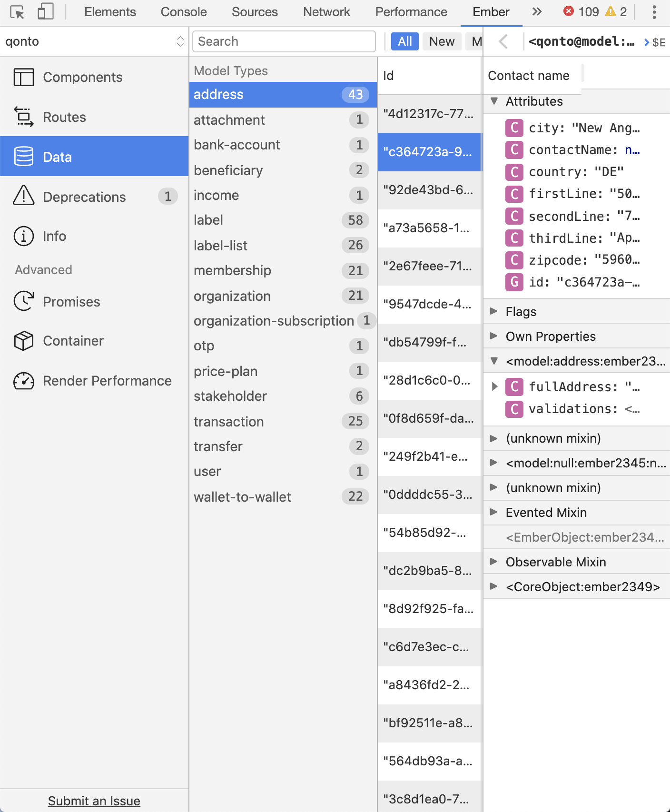Screen dimensions: 670x812
Task: Send object to console via $E
Action: coord(655,42)
